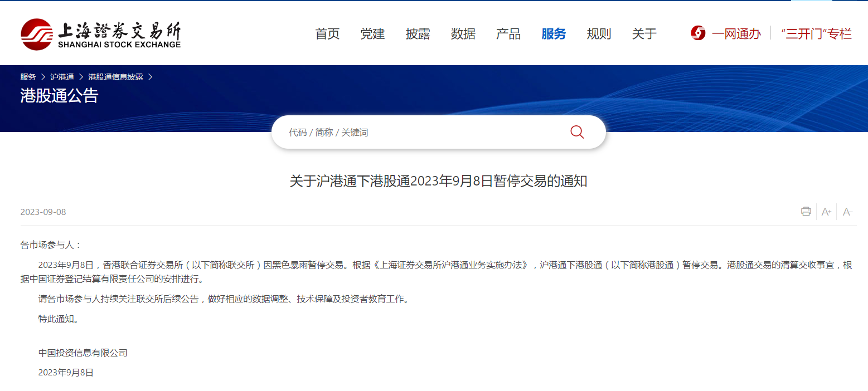Click the signature 中国投资信息有限公司

83,353
